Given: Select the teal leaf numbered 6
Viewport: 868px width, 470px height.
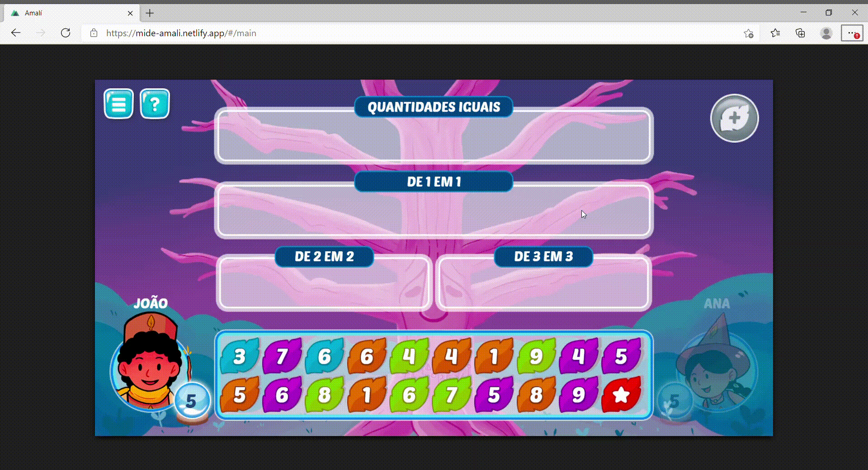Looking at the screenshot, I should tap(324, 357).
